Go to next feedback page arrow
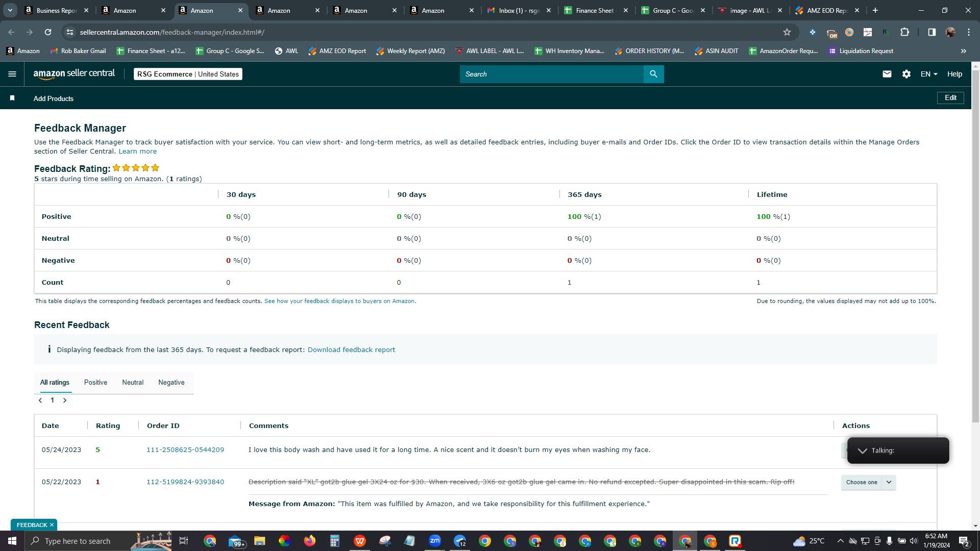This screenshot has width=980, height=551. [65, 400]
